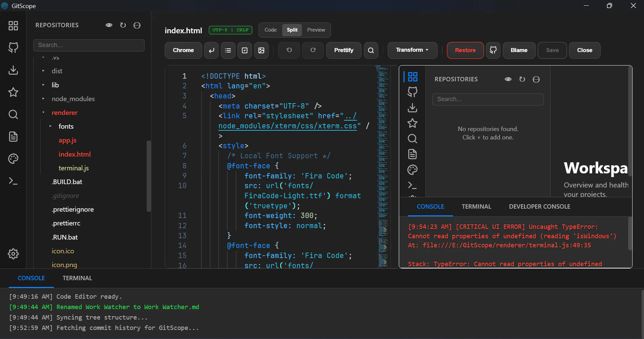644x339 pixels.
Task: Open the theme palette in left sidebar
Action: 13,159
